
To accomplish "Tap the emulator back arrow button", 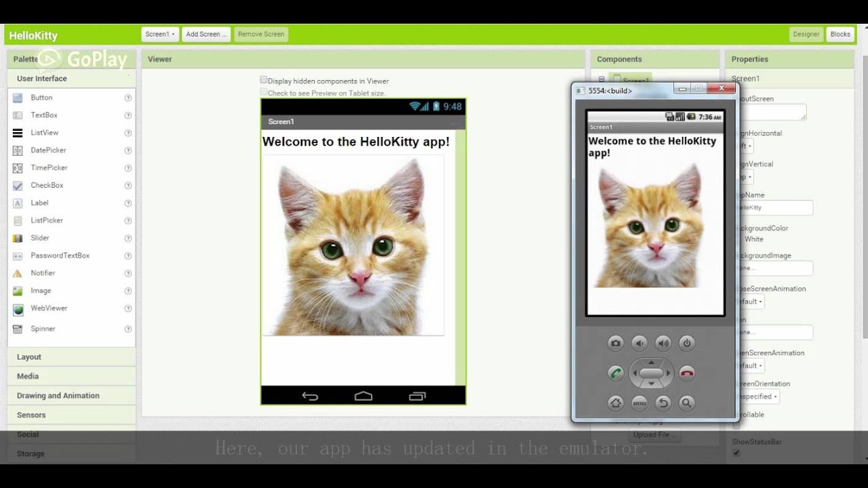I will [663, 403].
